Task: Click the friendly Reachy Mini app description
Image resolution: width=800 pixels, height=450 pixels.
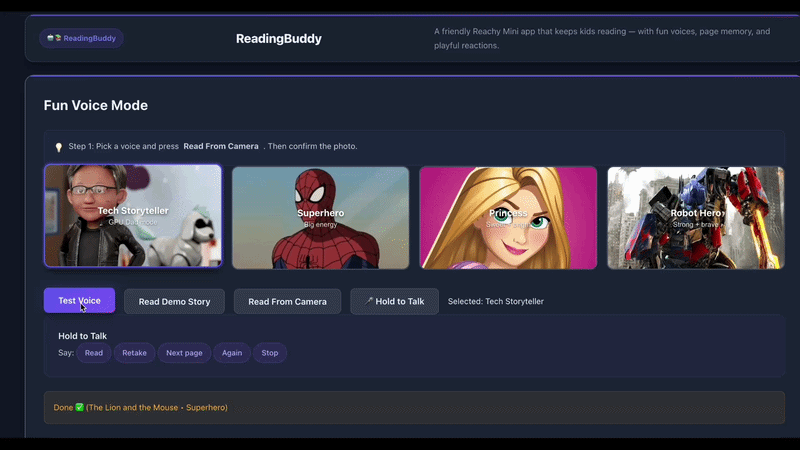Action: 602,38
